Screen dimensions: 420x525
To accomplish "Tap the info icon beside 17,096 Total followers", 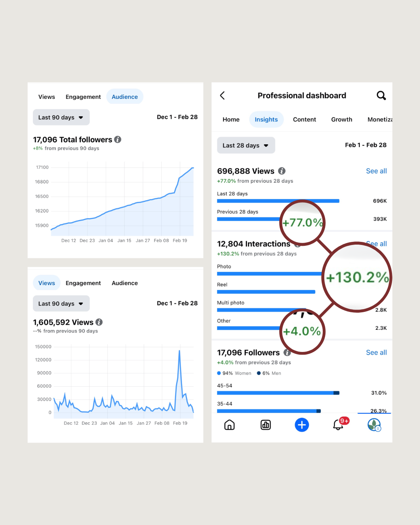I will (x=118, y=139).
